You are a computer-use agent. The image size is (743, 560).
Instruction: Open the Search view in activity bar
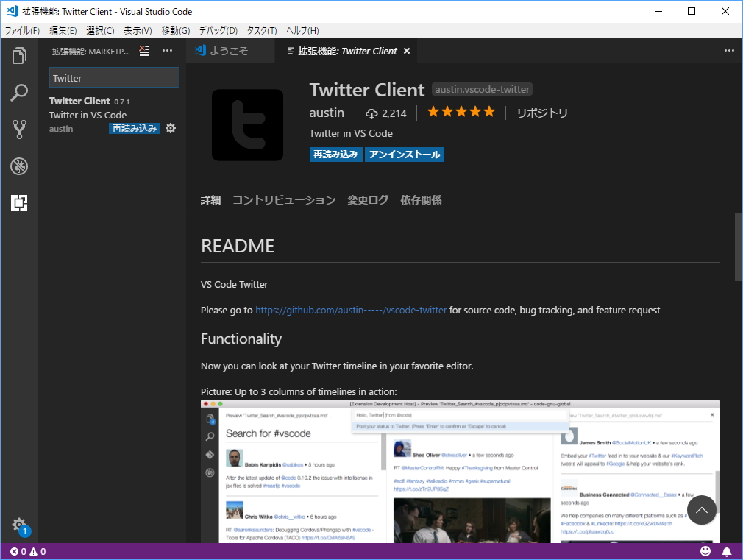point(19,93)
